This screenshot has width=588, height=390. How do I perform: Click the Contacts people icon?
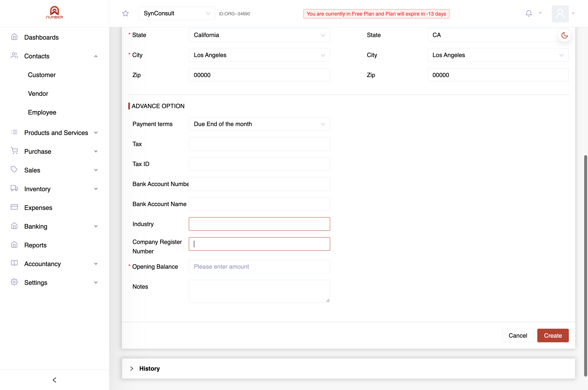click(14, 56)
